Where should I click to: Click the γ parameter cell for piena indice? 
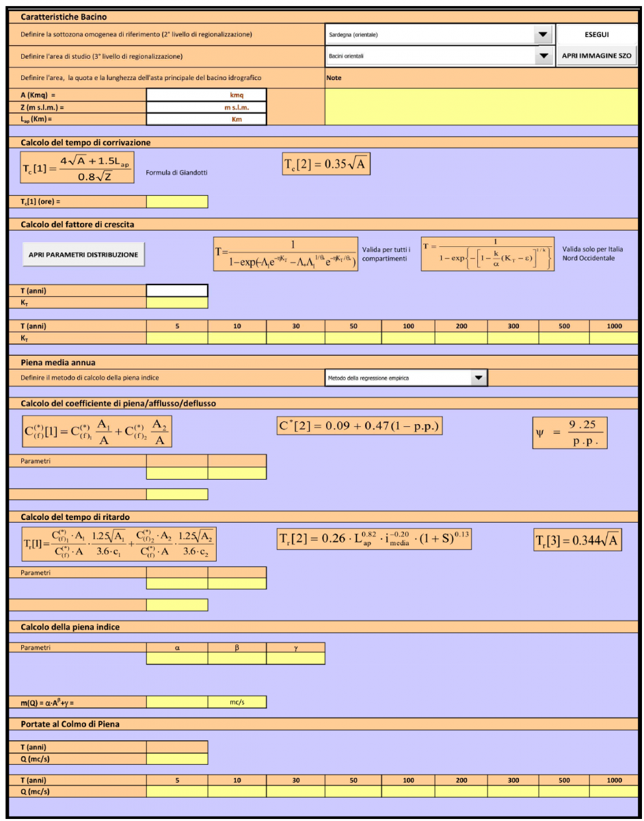click(295, 659)
